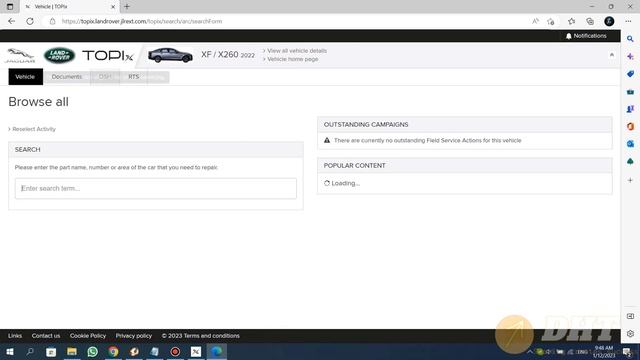
Task: Close the Vehicle | TOPIx tab
Action: pos(113,7)
